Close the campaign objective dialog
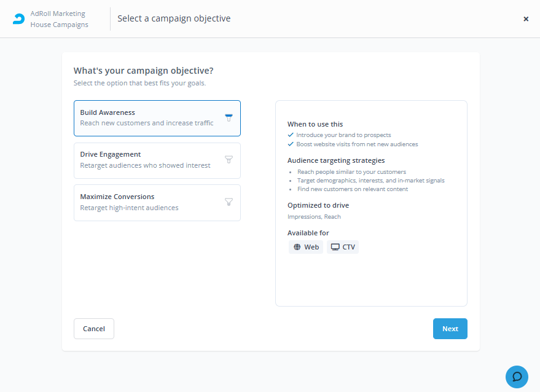 tap(526, 19)
